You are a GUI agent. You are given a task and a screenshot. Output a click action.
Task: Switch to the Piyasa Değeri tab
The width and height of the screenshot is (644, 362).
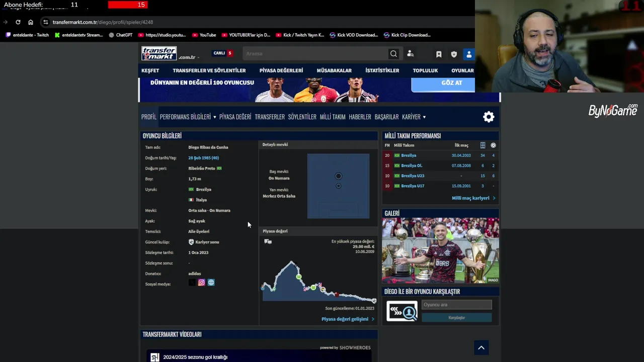pyautogui.click(x=235, y=117)
